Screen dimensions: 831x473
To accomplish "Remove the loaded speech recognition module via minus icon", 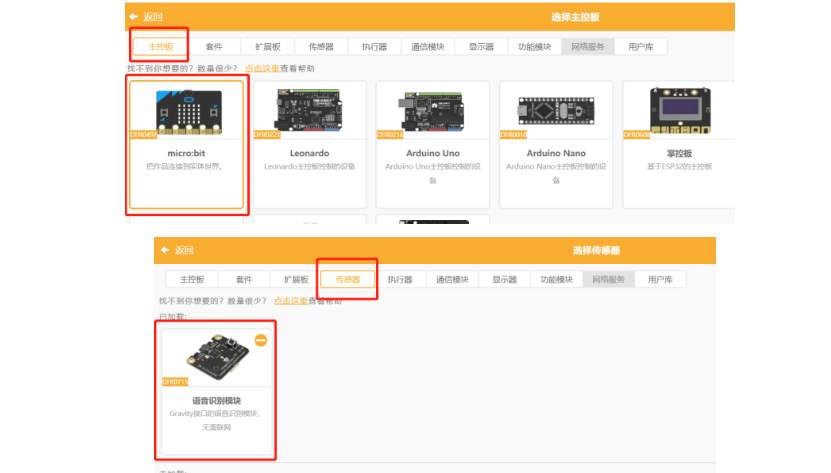I will pyautogui.click(x=261, y=340).
